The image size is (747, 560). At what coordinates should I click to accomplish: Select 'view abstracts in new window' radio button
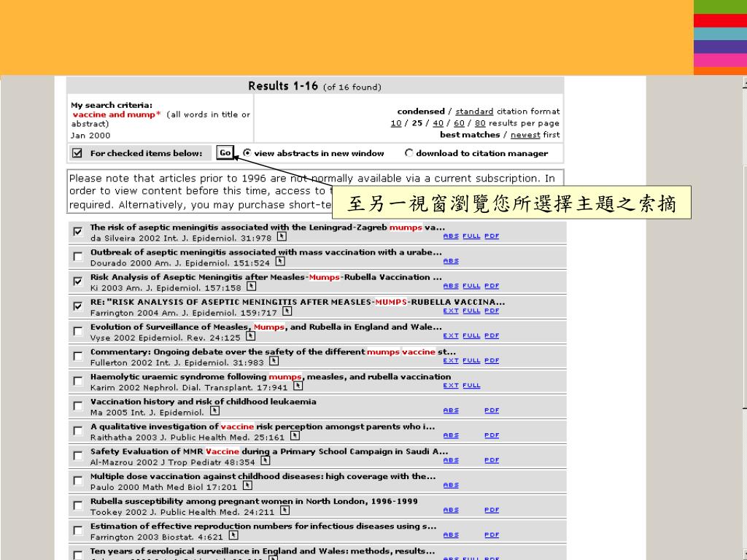coord(247,153)
